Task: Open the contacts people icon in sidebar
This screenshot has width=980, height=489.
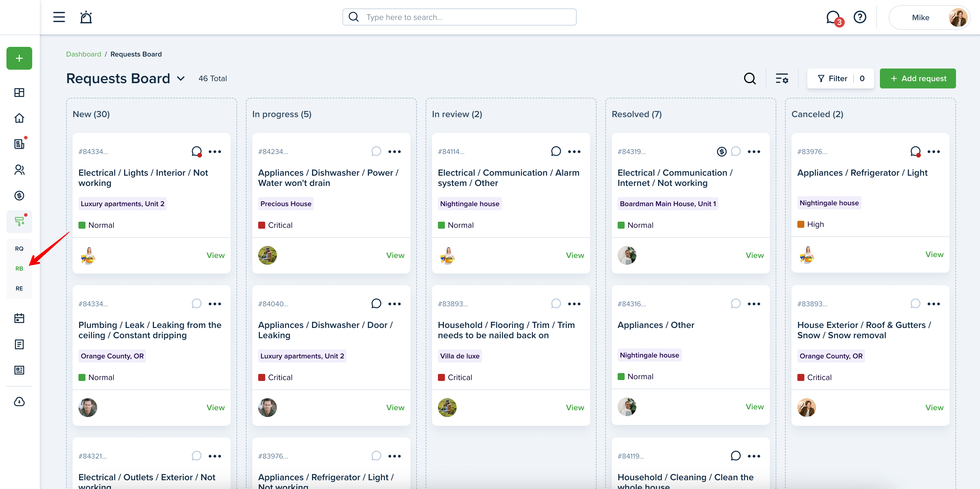Action: click(19, 170)
